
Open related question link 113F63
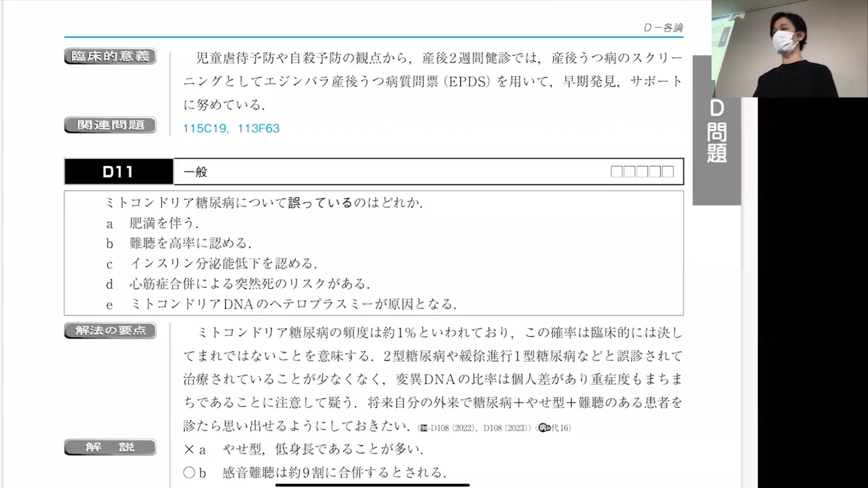(259, 128)
